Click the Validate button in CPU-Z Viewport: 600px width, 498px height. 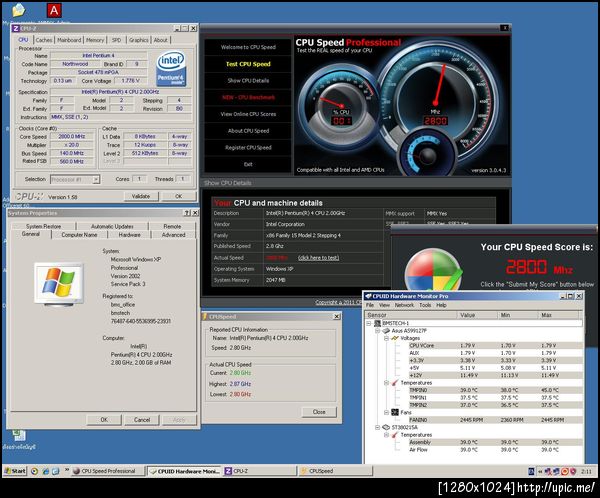coord(141,196)
